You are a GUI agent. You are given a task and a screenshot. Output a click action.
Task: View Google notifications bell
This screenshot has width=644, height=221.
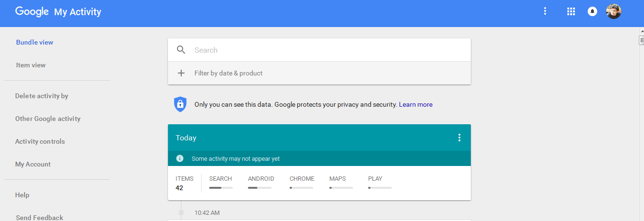pos(592,11)
